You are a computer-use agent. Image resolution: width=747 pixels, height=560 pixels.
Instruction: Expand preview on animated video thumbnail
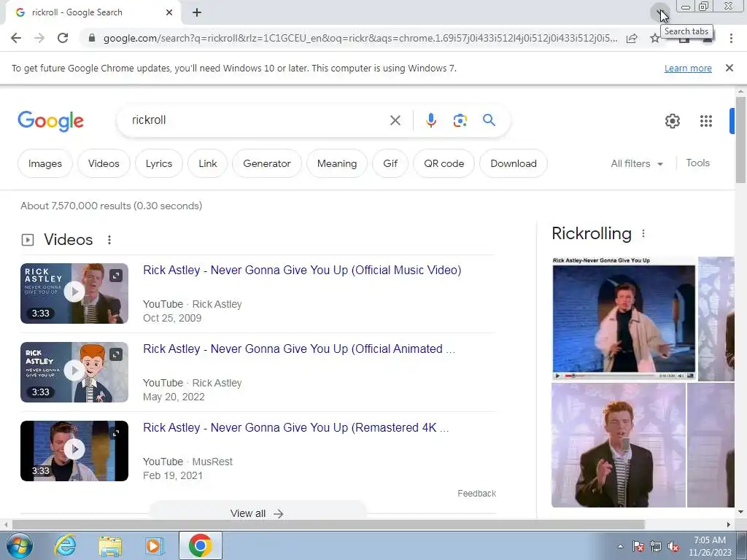click(x=116, y=354)
